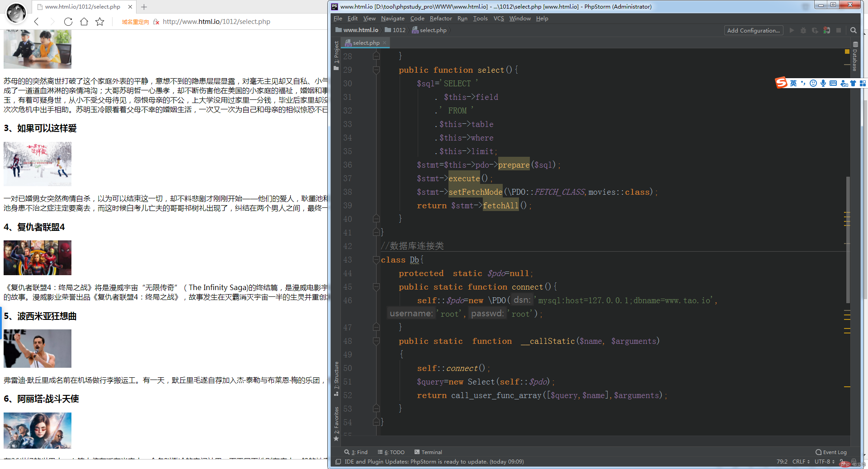The height and width of the screenshot is (469, 868).
Task: Open the Navigate menu in PhpStorm
Action: pyautogui.click(x=392, y=19)
